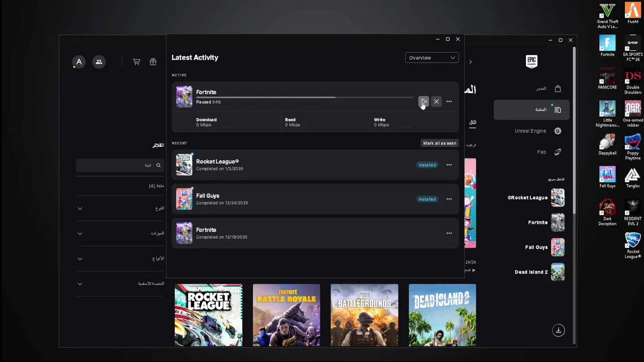Open Dark Deception desktop icon
The width and height of the screenshot is (644, 362).
pyautogui.click(x=607, y=213)
